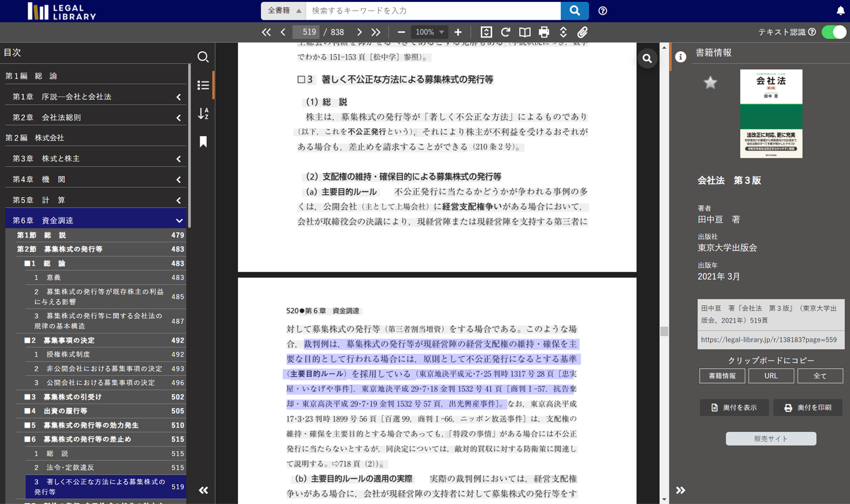Star this book as a favorite
Image resolution: width=850 pixels, height=504 pixels.
click(x=710, y=83)
